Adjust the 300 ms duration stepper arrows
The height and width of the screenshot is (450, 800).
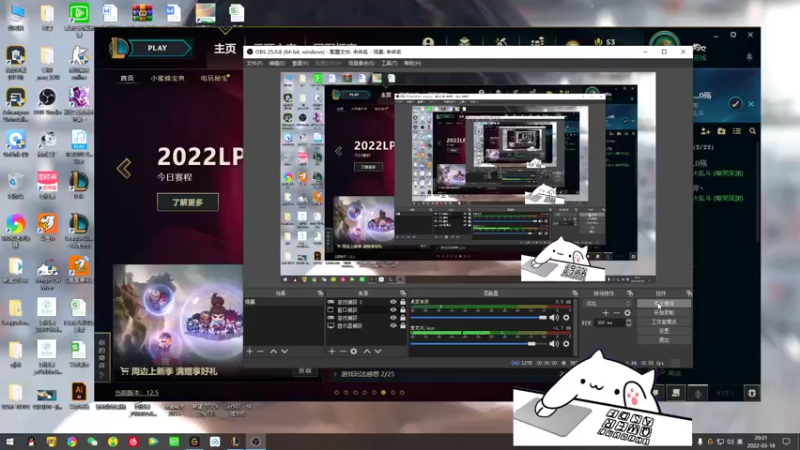pos(629,322)
